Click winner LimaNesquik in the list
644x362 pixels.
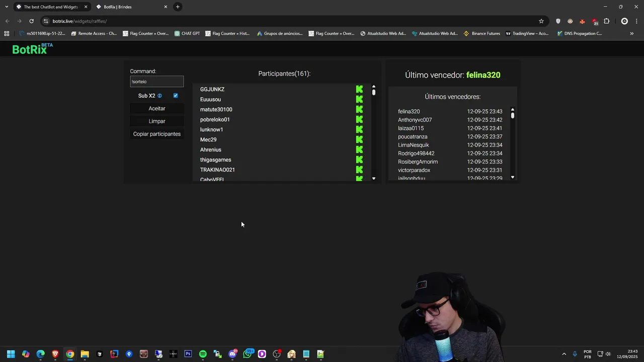(x=414, y=145)
